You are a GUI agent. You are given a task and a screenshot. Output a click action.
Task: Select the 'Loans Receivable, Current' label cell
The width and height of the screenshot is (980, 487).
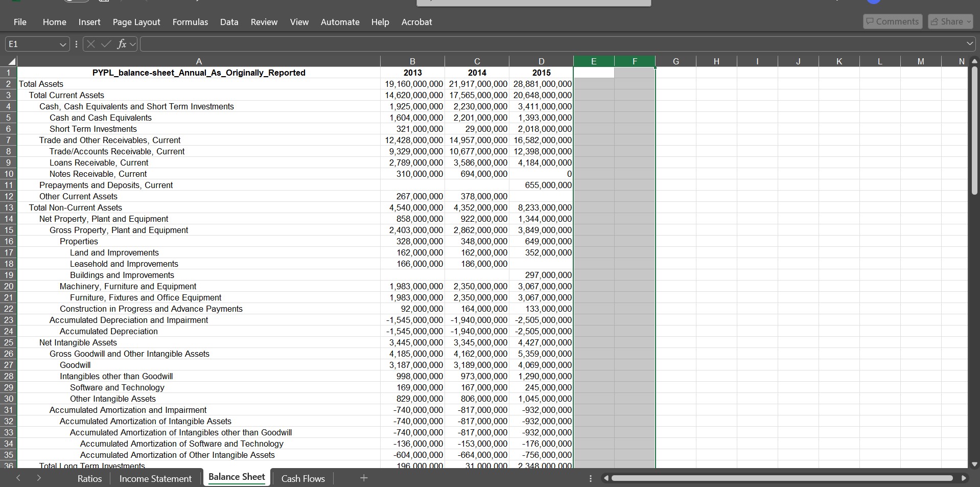[x=199, y=163]
